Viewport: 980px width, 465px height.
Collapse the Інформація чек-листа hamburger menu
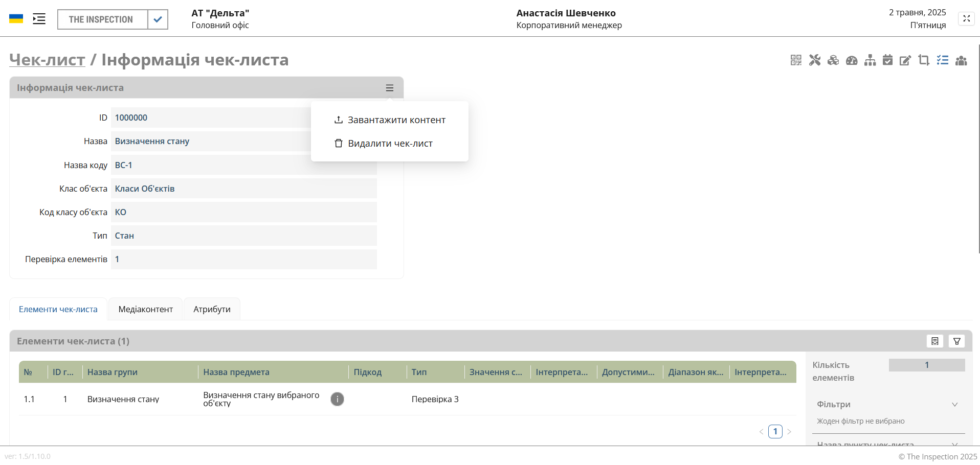tap(390, 88)
